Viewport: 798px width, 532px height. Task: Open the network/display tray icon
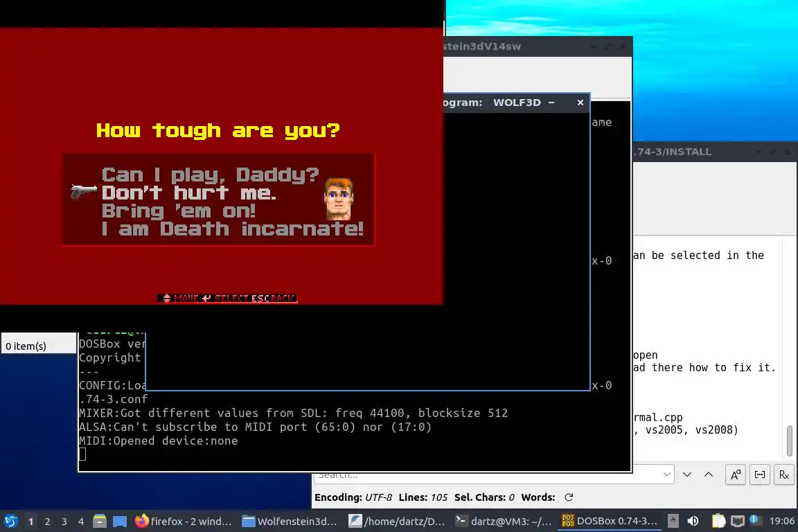[738, 521]
